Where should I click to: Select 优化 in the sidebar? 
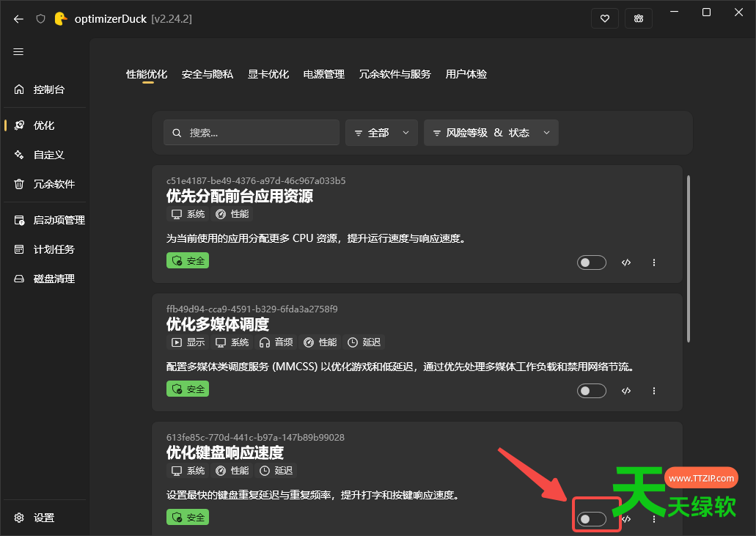click(x=44, y=125)
